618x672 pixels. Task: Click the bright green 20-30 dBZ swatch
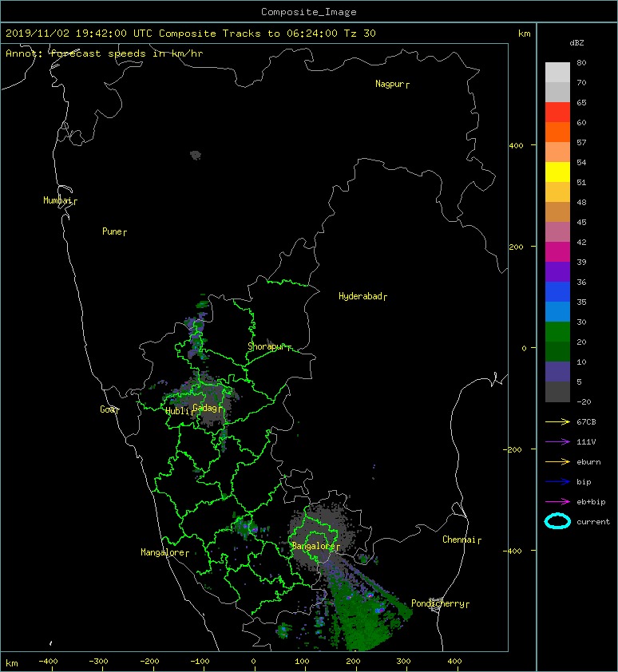(557, 331)
